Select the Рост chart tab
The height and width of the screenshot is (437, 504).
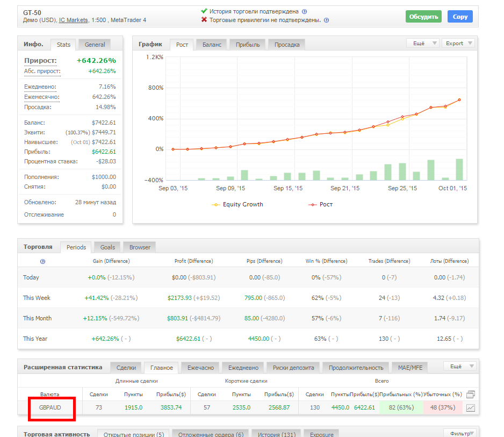tap(182, 45)
